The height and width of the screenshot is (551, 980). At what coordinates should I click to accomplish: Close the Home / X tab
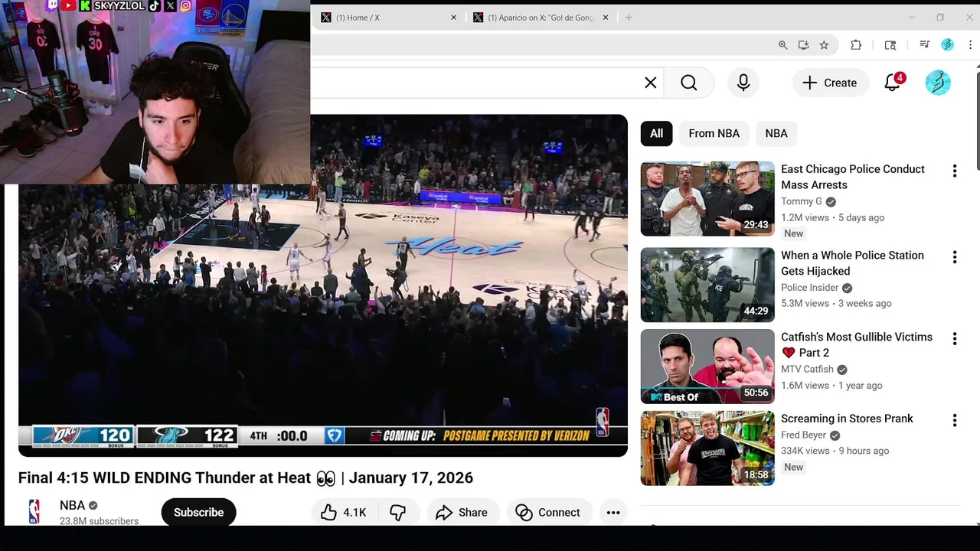[x=453, y=18]
